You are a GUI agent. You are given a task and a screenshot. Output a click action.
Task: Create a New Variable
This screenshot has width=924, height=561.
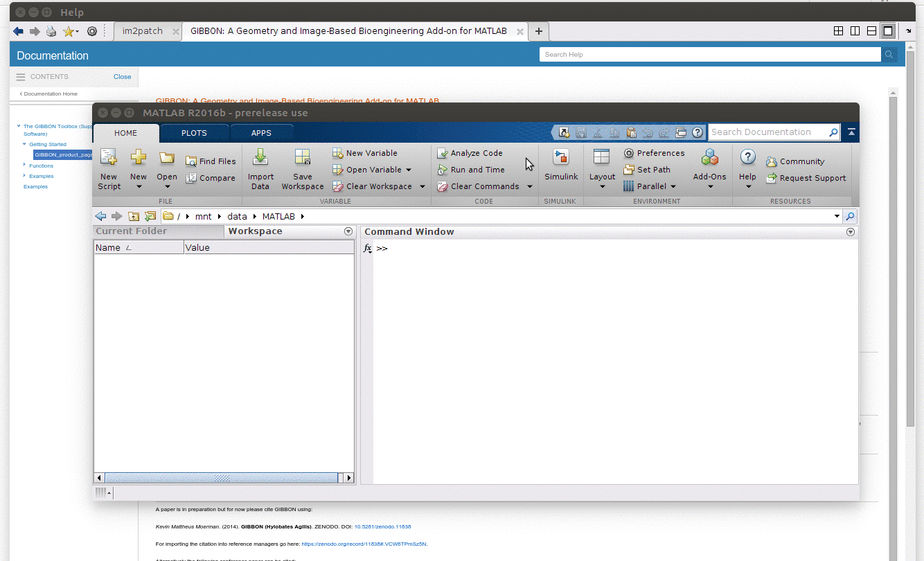[364, 153]
